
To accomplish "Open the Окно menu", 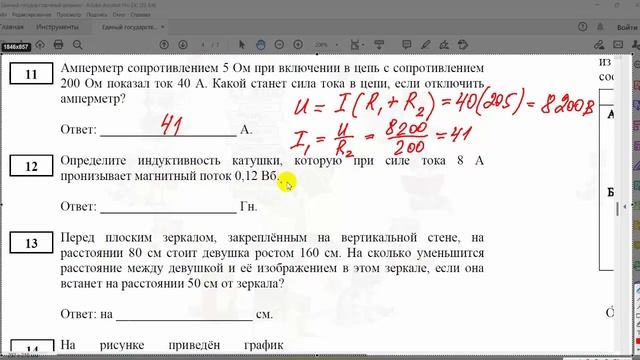I will coord(119,15).
